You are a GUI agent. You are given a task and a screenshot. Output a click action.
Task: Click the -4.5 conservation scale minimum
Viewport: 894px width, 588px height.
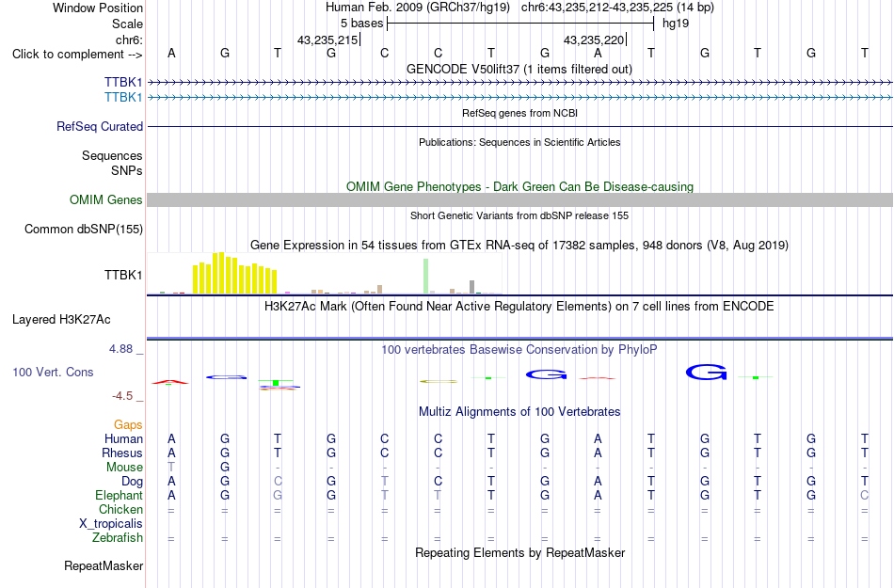pyautogui.click(x=122, y=395)
